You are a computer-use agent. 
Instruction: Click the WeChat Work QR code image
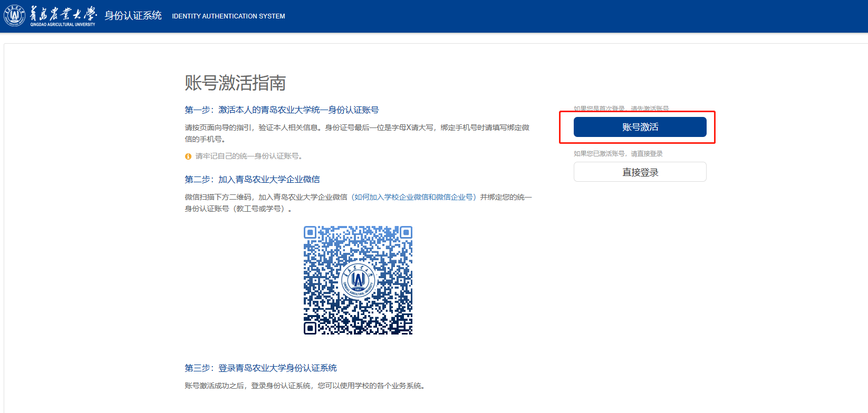(x=358, y=280)
